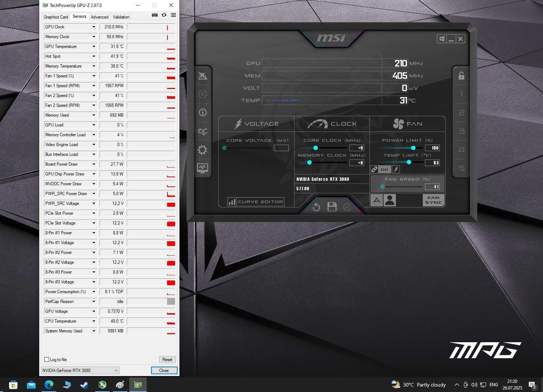Select Afterburner profile slot 2
Viewport: 543px width, 392px height.
(x=462, y=113)
